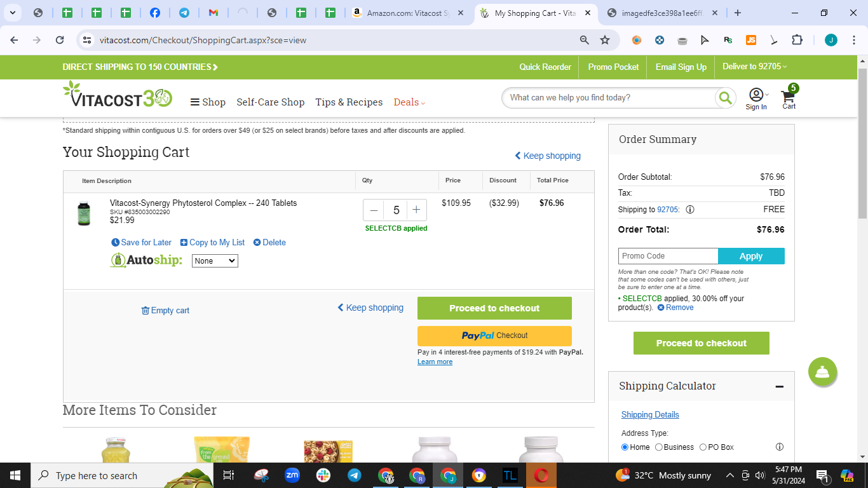
Task: Click PayPal Learn more link
Action: [435, 362]
